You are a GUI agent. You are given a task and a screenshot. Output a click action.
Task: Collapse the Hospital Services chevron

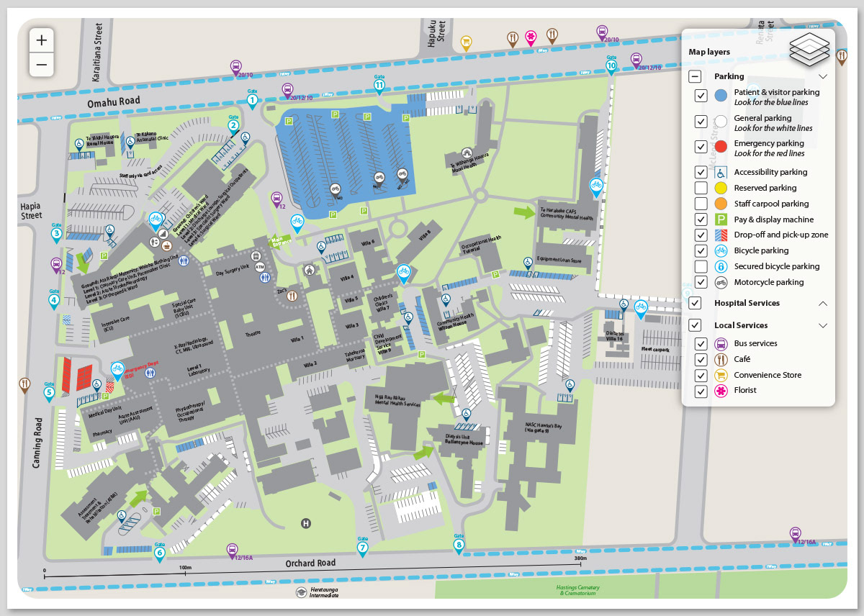point(823,303)
